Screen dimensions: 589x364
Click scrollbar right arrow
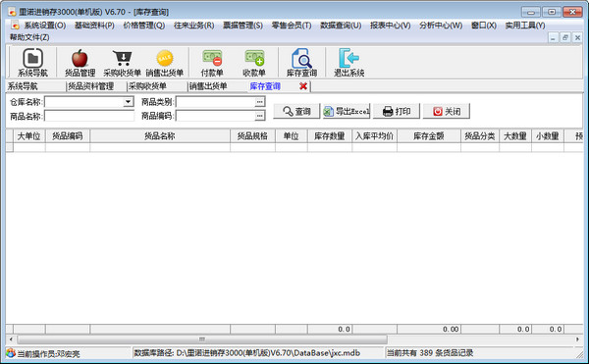point(578,339)
